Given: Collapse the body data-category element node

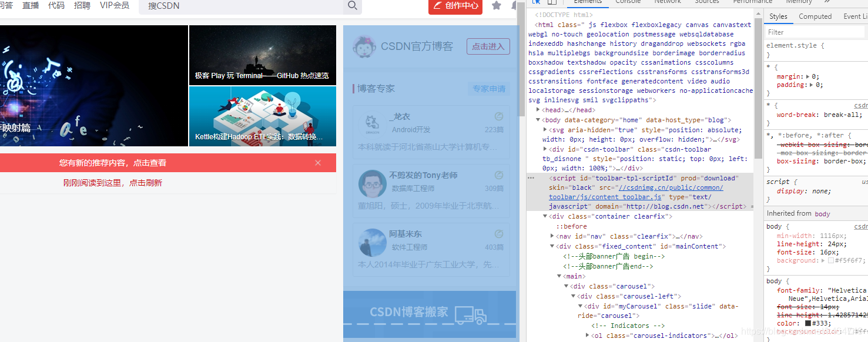Looking at the screenshot, I should click(538, 120).
